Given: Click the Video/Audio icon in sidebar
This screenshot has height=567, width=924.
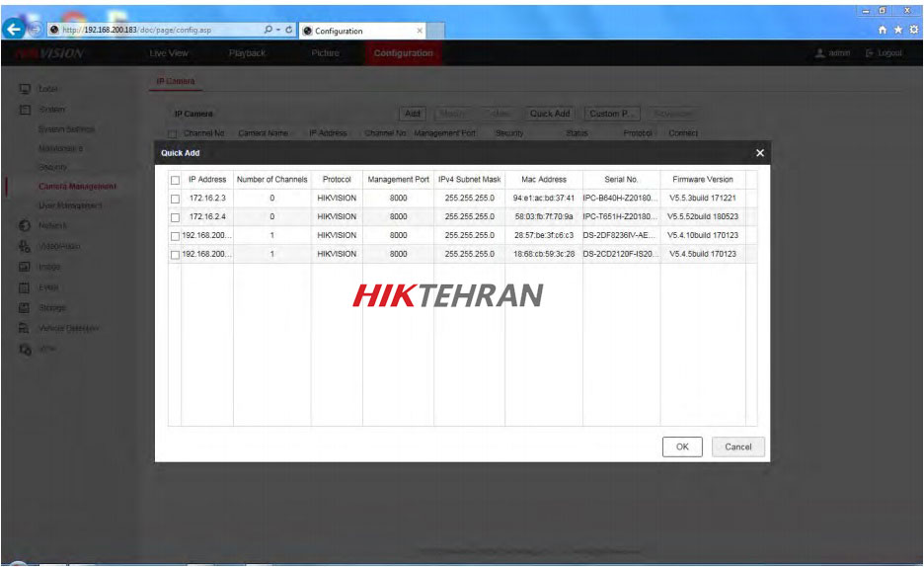Looking at the screenshot, I should click(x=25, y=246).
